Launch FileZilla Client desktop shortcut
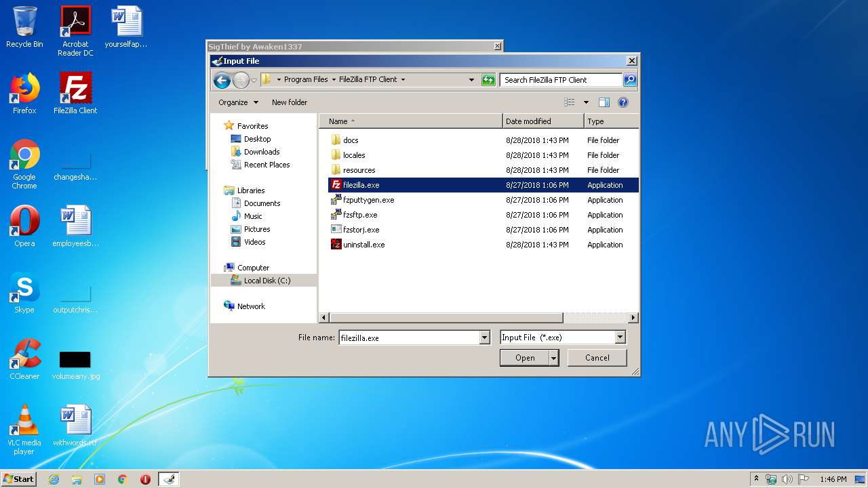 click(x=75, y=94)
